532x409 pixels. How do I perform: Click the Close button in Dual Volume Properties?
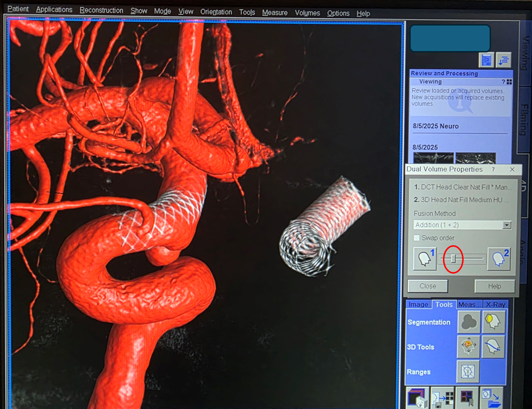[x=428, y=286]
